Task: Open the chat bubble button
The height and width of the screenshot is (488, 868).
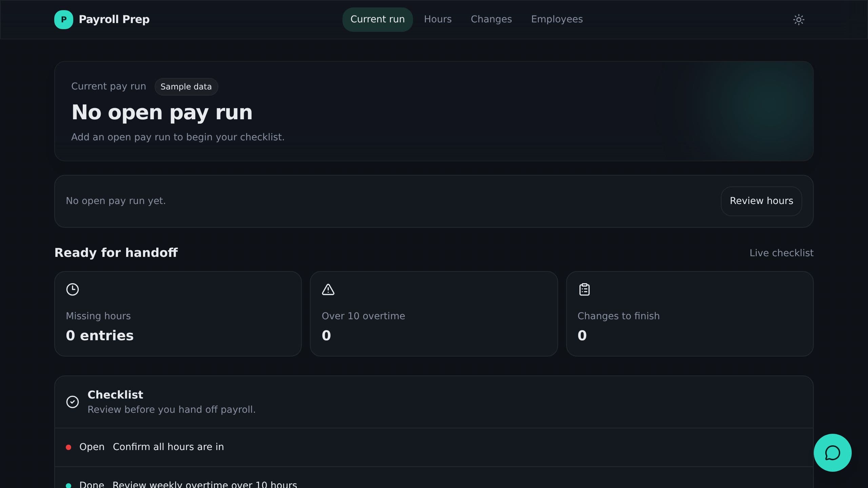Action: (x=832, y=453)
